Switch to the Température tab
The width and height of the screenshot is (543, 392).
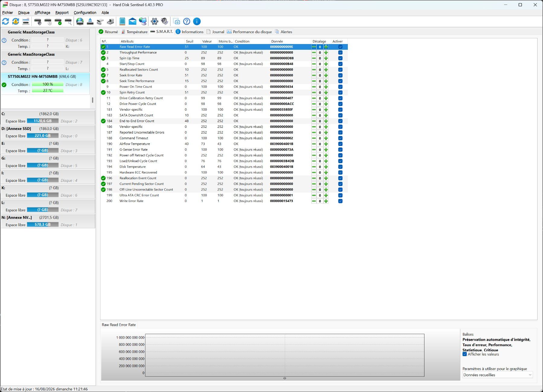click(x=134, y=32)
